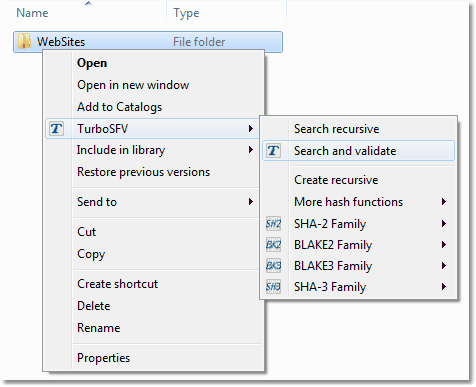Choose Search recursive in the submenu
The height and width of the screenshot is (387, 476).
point(358,129)
